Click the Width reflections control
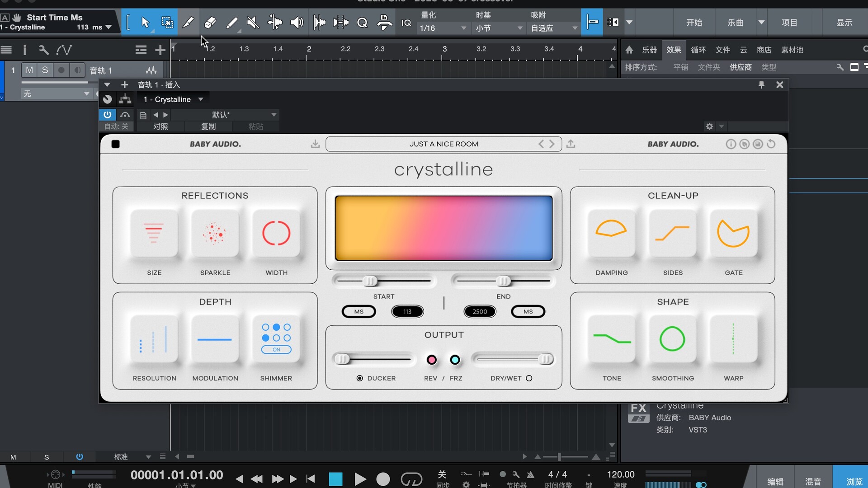This screenshot has width=868, height=488. tap(276, 233)
